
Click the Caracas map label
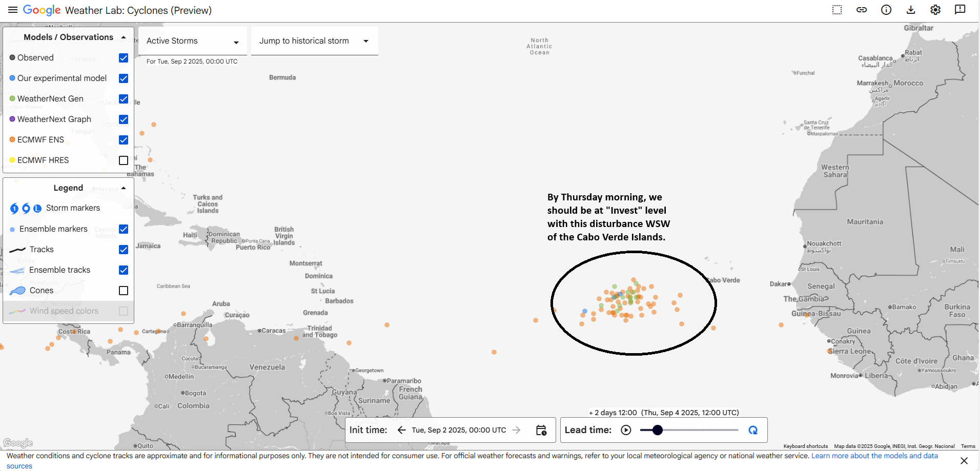tap(274, 331)
